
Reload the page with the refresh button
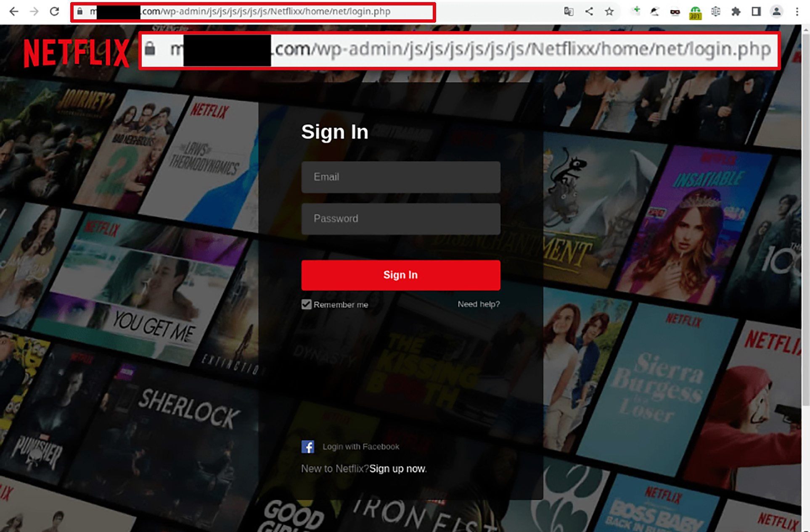coord(54,12)
